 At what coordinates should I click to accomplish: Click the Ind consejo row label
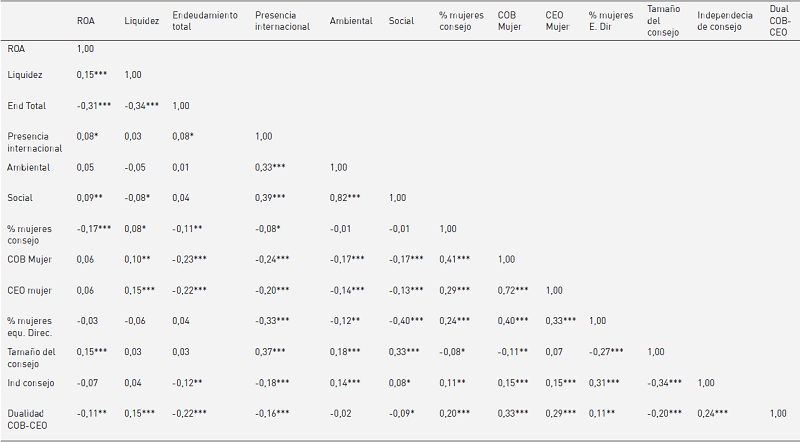click(31, 382)
